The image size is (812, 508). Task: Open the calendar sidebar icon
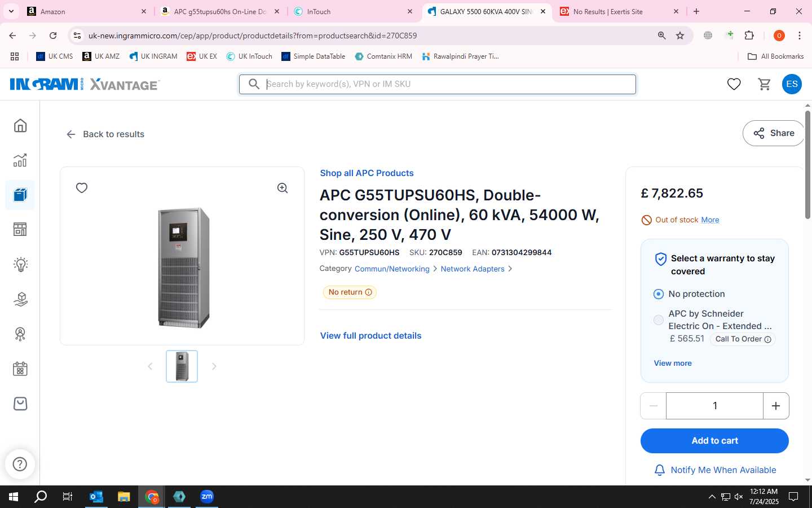(20, 369)
